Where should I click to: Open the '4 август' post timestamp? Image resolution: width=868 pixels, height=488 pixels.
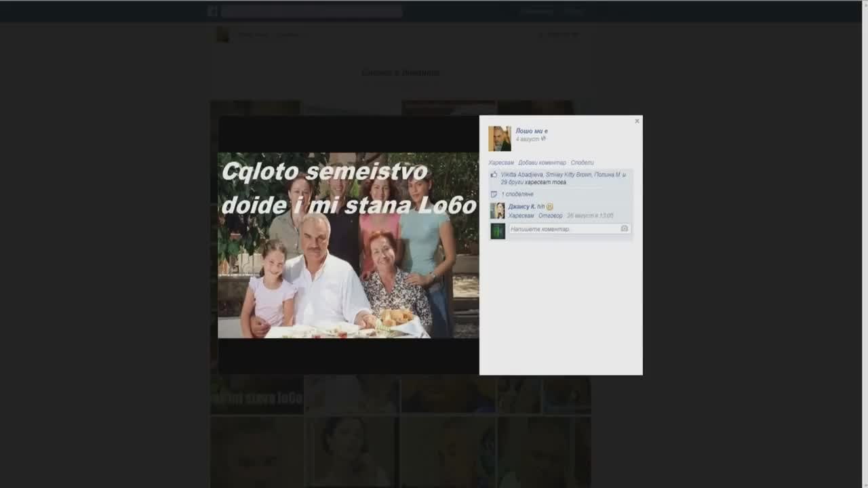point(527,139)
